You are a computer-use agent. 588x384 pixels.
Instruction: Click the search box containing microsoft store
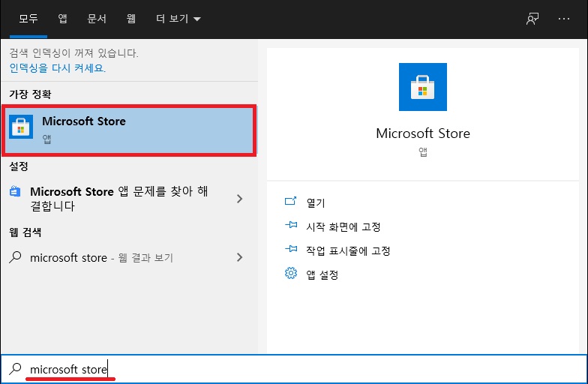click(x=294, y=369)
